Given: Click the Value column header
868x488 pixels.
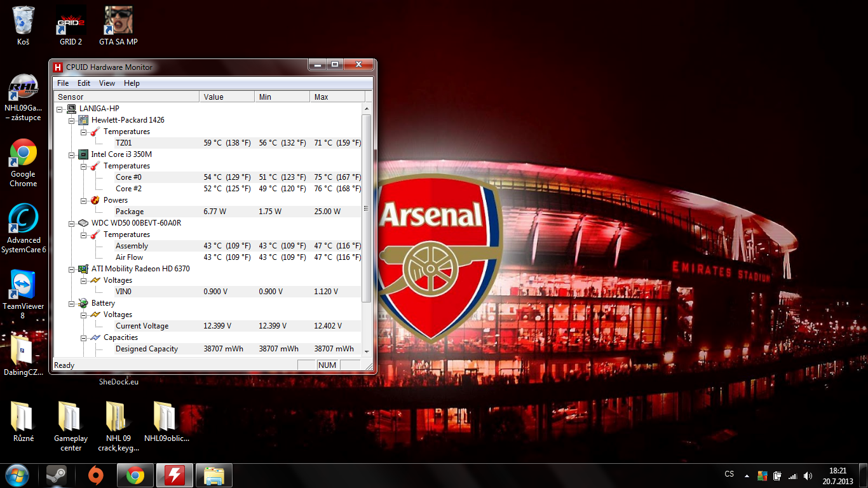Looking at the screenshot, I should [226, 97].
